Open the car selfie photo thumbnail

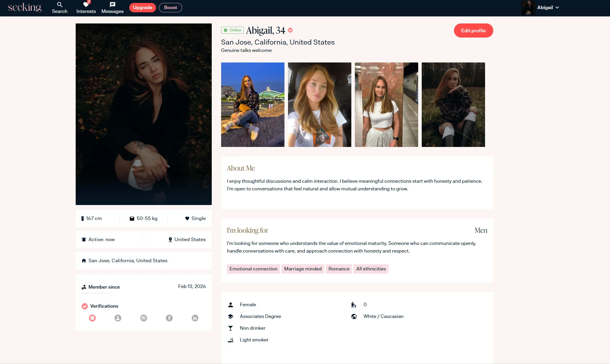319,105
